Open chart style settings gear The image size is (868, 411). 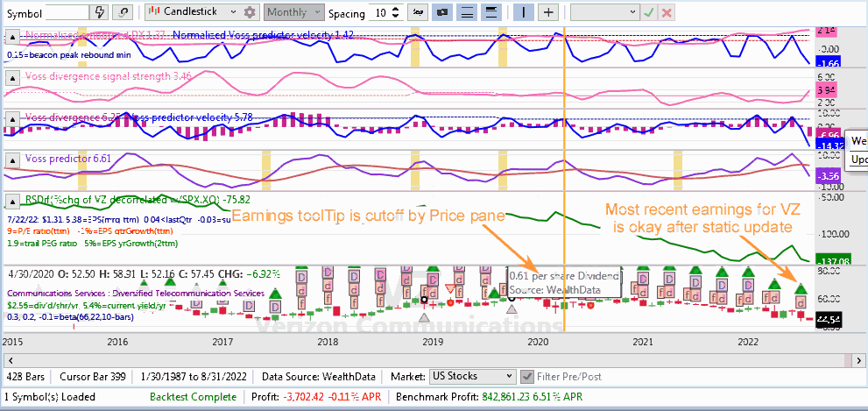(251, 11)
